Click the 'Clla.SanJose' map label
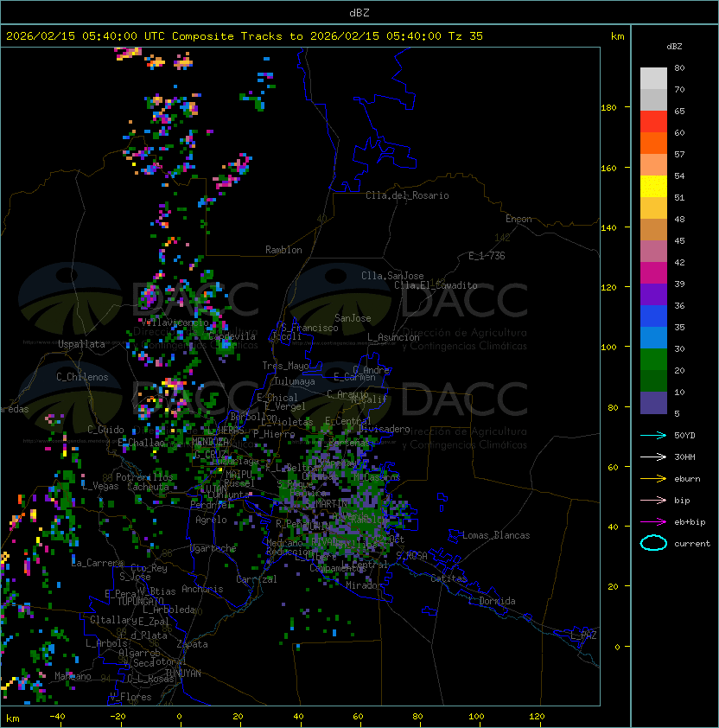Screen dimensions: 719x728 392,276
